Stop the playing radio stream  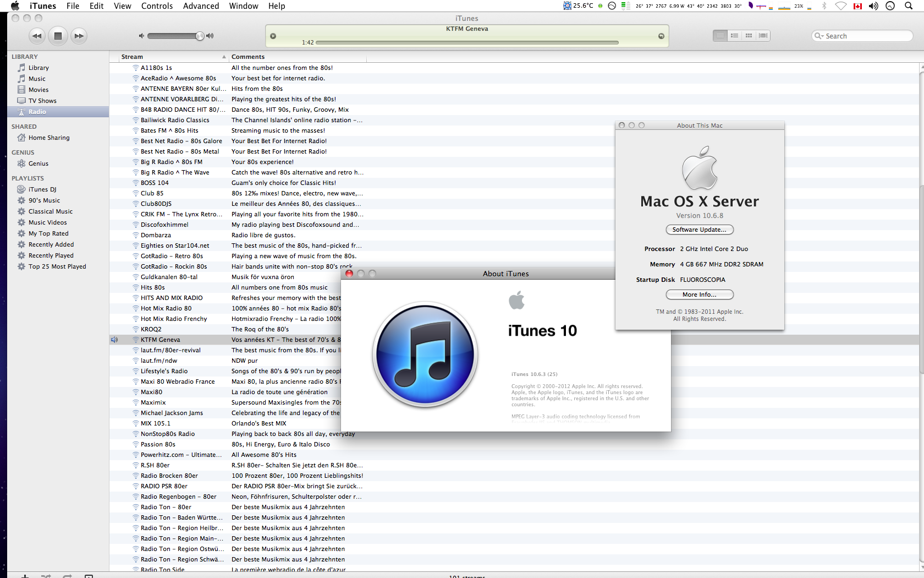click(x=58, y=36)
